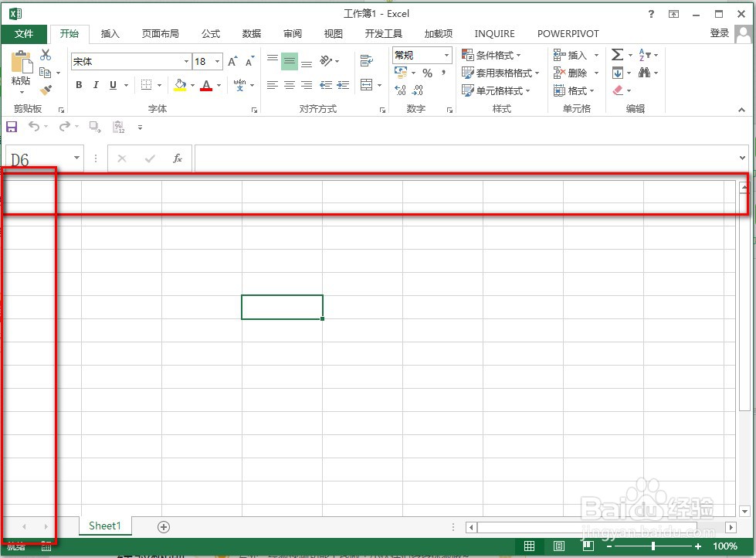Toggle italic formatting
The height and width of the screenshot is (558, 756).
pos(95,84)
